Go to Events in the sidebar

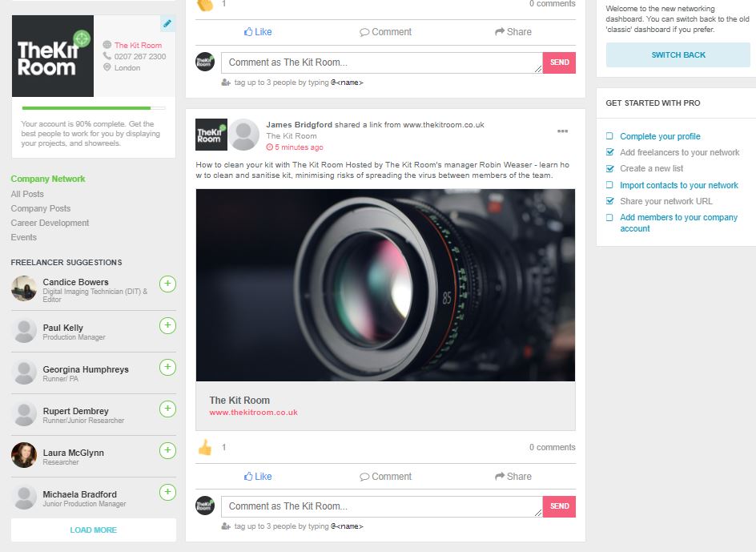23,237
